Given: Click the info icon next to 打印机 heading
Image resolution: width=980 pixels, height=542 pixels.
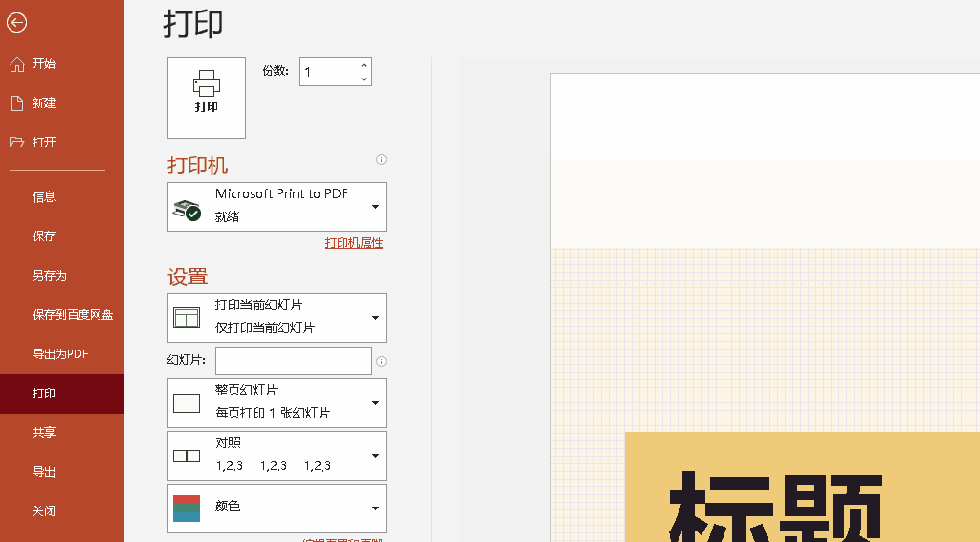Looking at the screenshot, I should [x=381, y=159].
